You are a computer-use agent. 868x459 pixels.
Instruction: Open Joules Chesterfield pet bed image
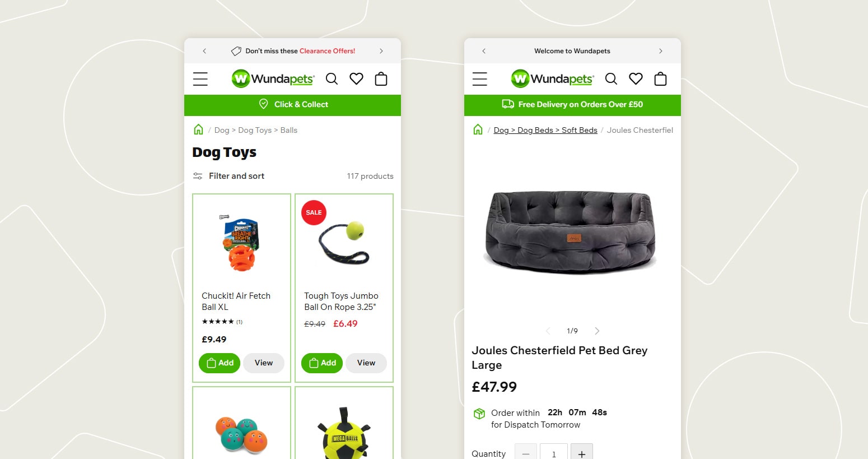pos(571,233)
